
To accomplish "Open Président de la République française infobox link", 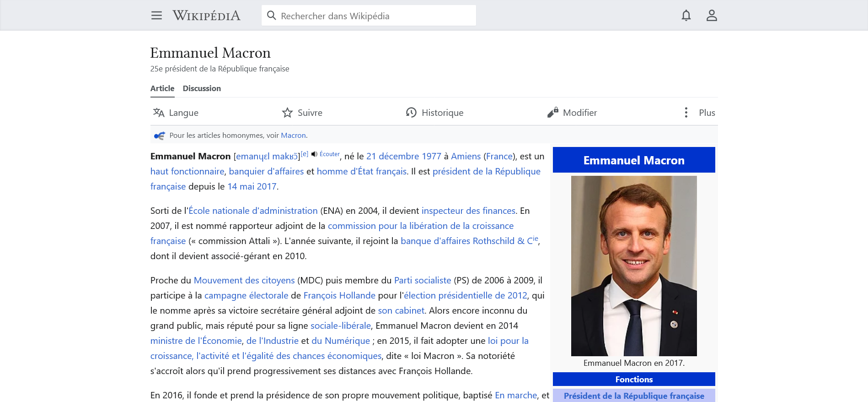I will click(634, 396).
